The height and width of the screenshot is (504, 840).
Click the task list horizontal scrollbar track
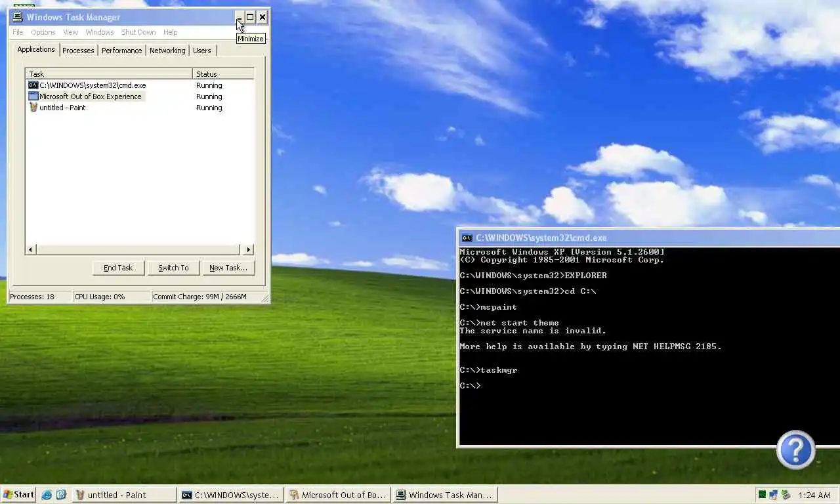click(x=138, y=249)
